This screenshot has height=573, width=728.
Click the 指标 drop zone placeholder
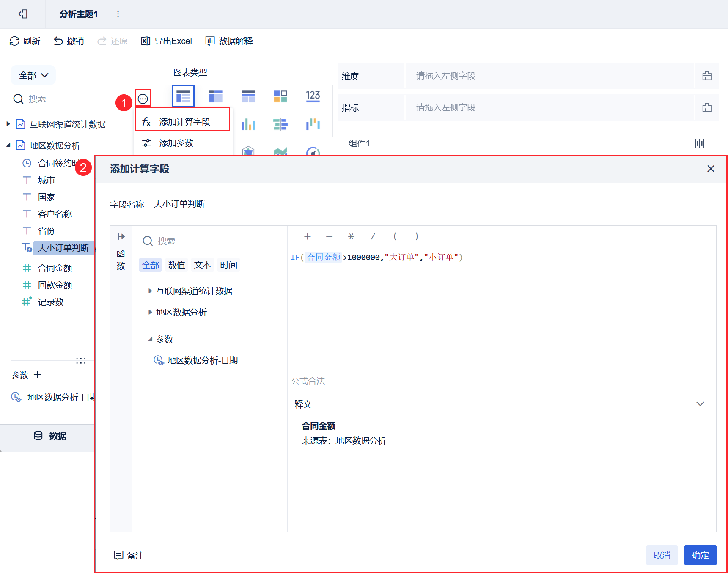pyautogui.click(x=549, y=107)
